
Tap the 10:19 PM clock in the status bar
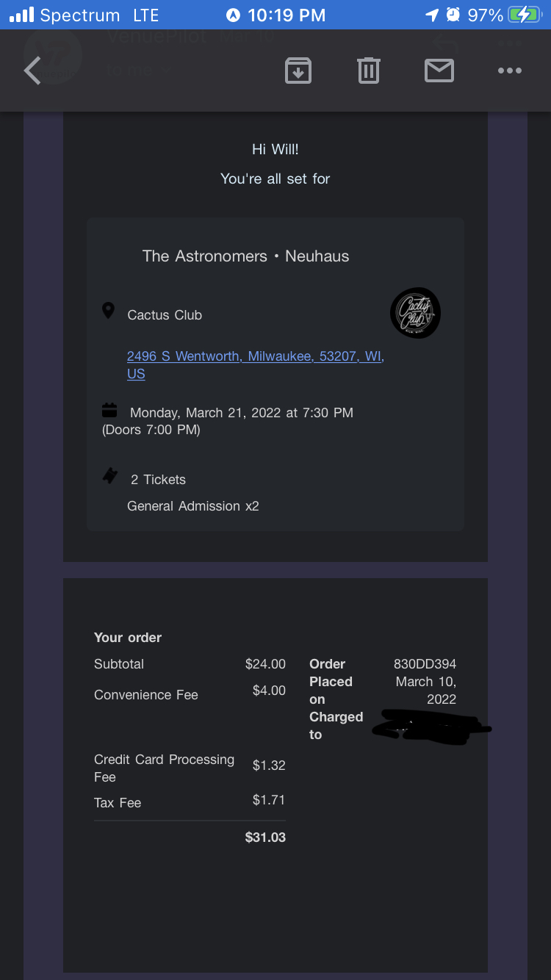coord(286,15)
